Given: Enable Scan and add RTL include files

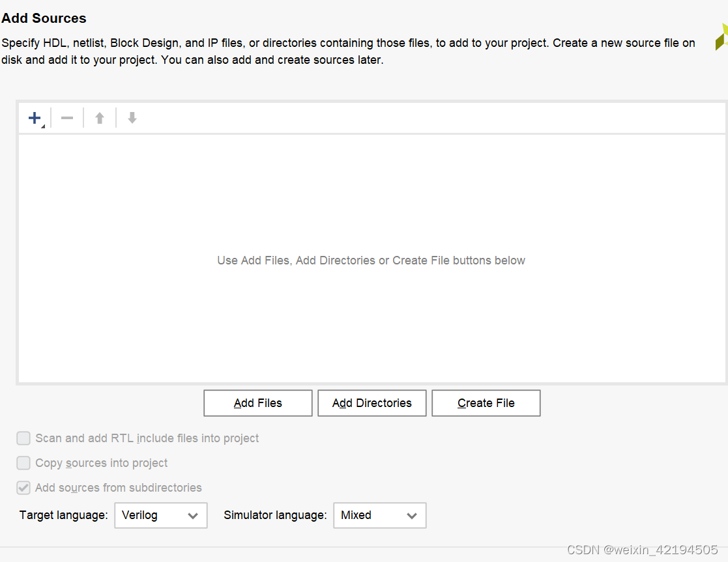Looking at the screenshot, I should pyautogui.click(x=23, y=438).
